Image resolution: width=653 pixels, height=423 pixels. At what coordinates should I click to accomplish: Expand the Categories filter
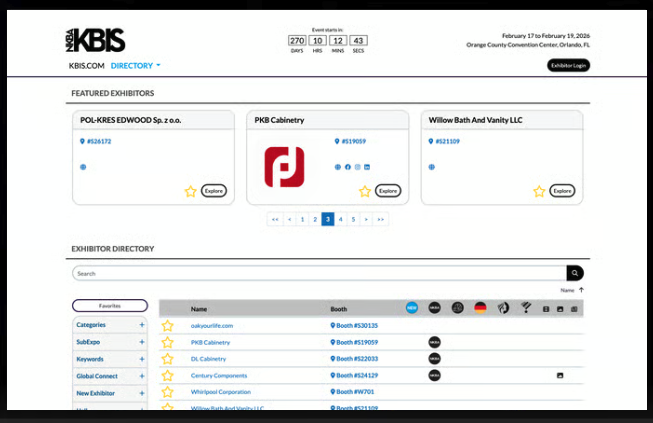141,325
